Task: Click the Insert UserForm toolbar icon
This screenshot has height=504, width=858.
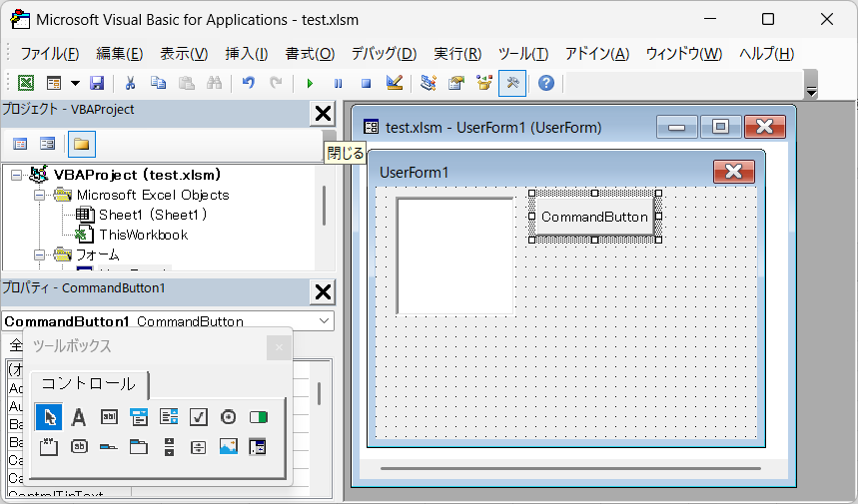Action: click(54, 83)
